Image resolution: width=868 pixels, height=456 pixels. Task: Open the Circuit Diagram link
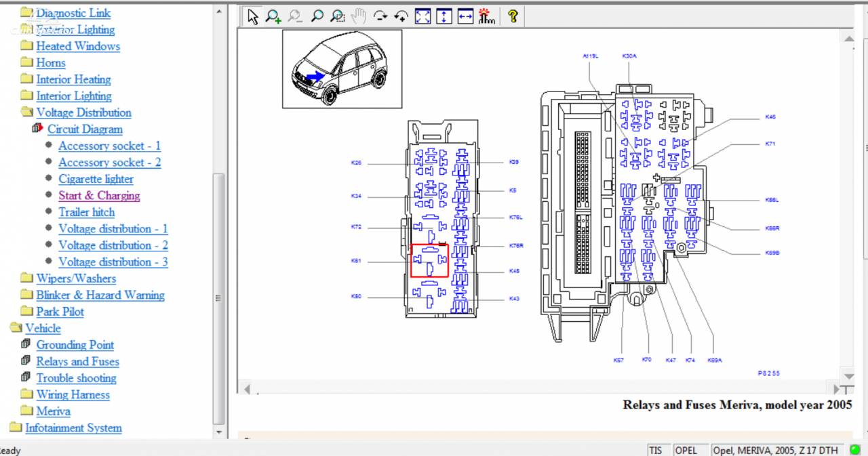(85, 129)
